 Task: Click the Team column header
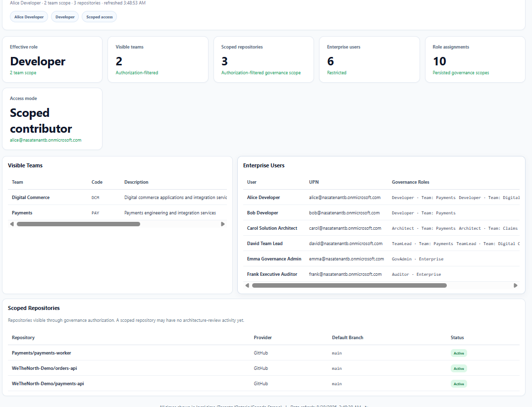click(x=17, y=182)
